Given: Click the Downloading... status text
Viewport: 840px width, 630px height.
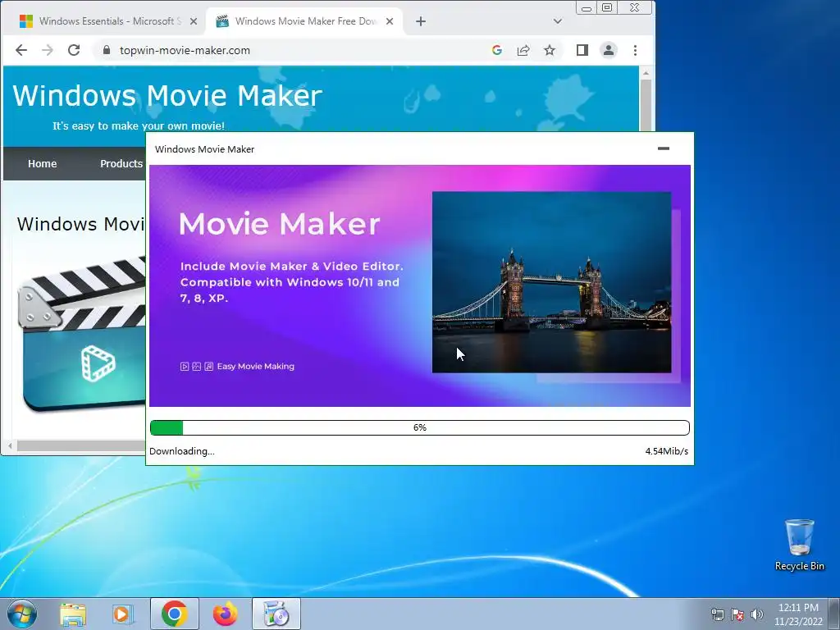Looking at the screenshot, I should point(182,451).
